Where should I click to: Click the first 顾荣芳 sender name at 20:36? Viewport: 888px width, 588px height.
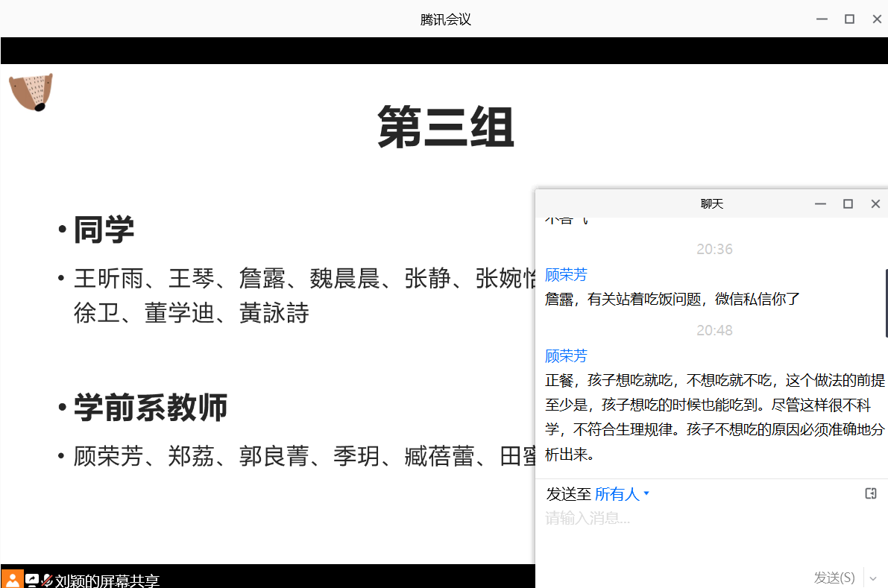[x=566, y=275]
